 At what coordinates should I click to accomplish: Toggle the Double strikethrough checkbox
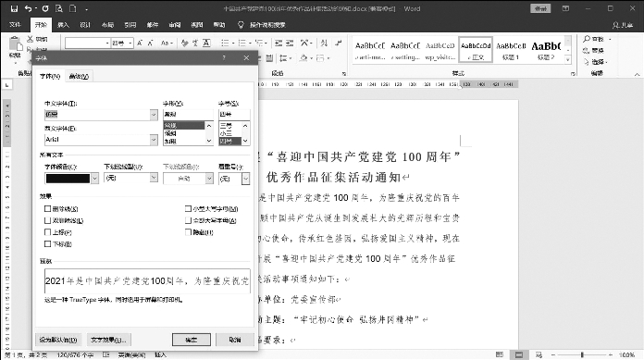pos(47,220)
